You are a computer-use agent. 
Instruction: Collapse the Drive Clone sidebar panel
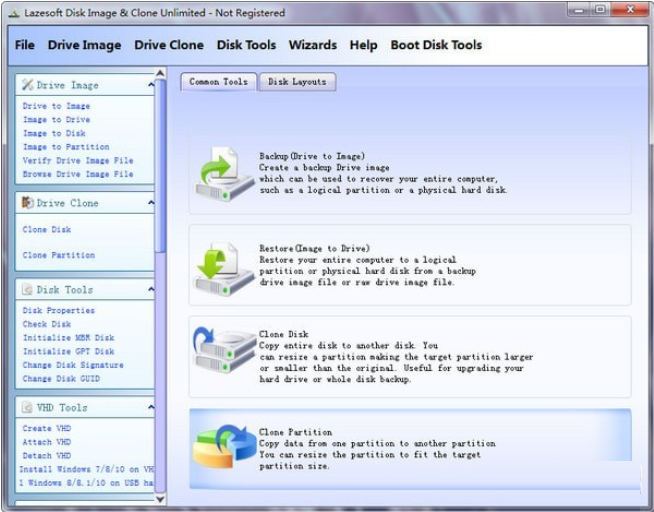(151, 203)
